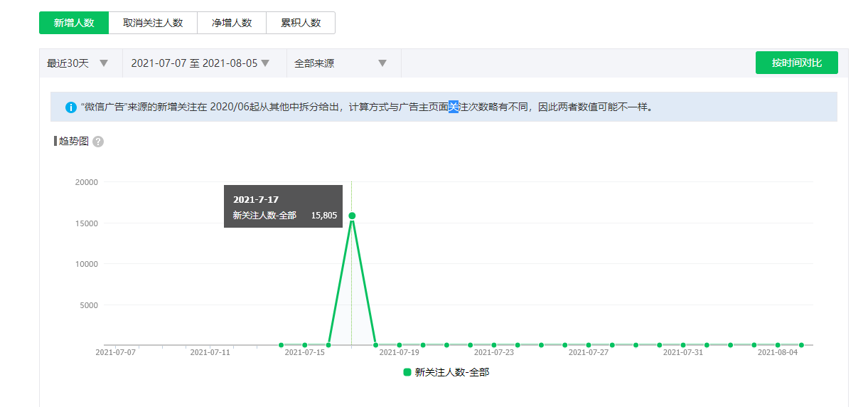Click the 按时间对比 button
The height and width of the screenshot is (407, 868).
pyautogui.click(x=796, y=63)
